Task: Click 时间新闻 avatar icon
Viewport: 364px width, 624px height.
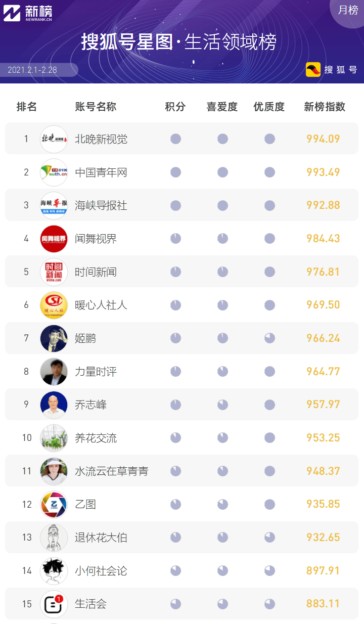Action: click(x=54, y=272)
